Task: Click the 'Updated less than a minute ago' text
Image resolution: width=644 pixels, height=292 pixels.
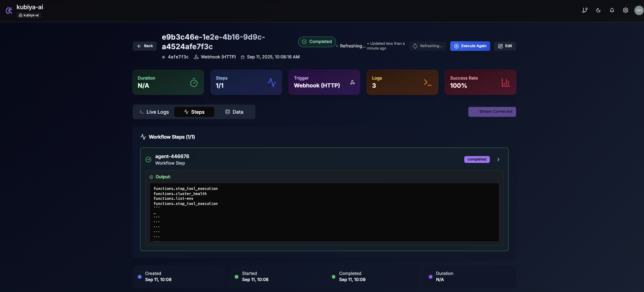Action: pyautogui.click(x=386, y=46)
